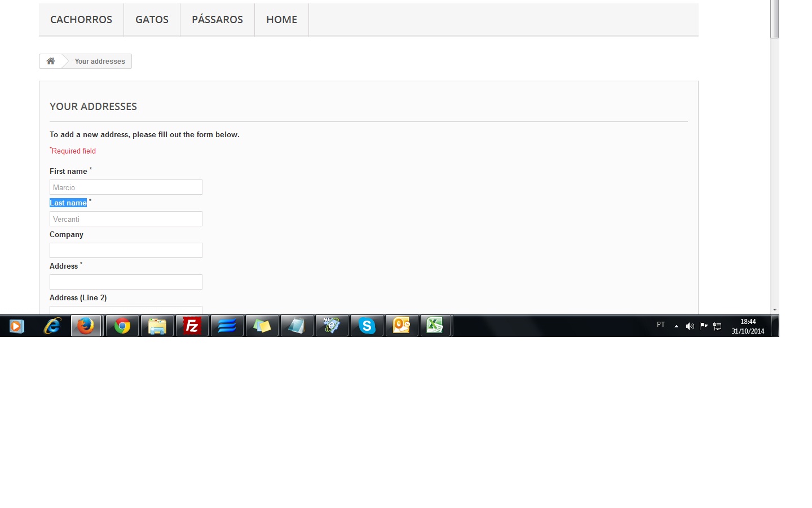The height and width of the screenshot is (508, 812).
Task: Click the 'Address (Line 2)' label
Action: pos(78,297)
